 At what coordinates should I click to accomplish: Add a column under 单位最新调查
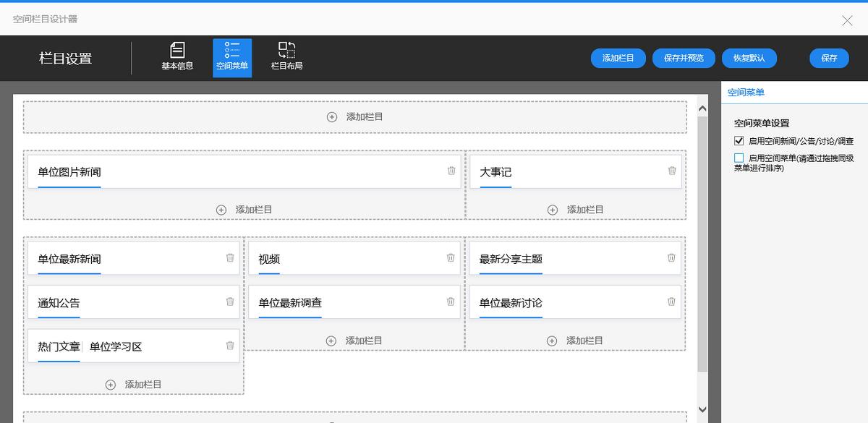point(354,341)
